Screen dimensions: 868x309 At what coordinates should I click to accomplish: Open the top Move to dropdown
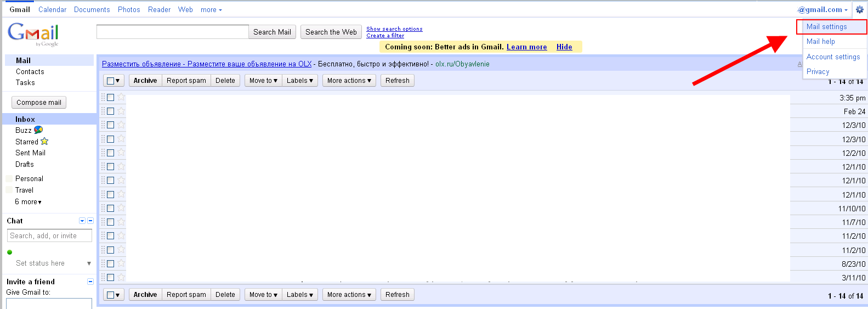263,81
